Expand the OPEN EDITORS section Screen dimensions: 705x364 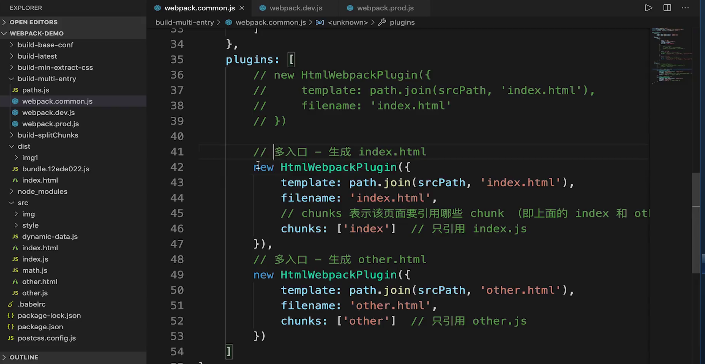tap(73, 22)
